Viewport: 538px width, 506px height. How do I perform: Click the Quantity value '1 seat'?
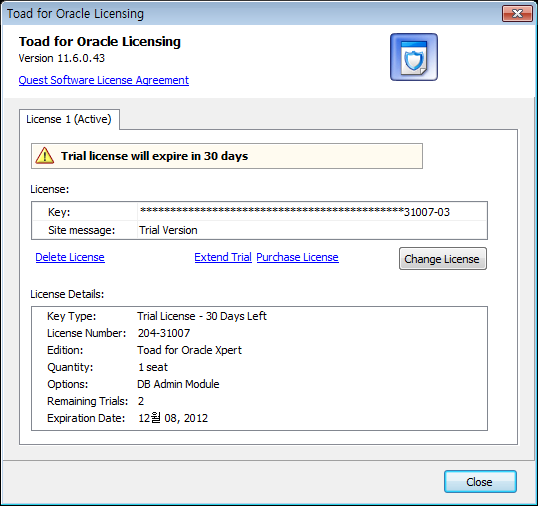(x=153, y=367)
